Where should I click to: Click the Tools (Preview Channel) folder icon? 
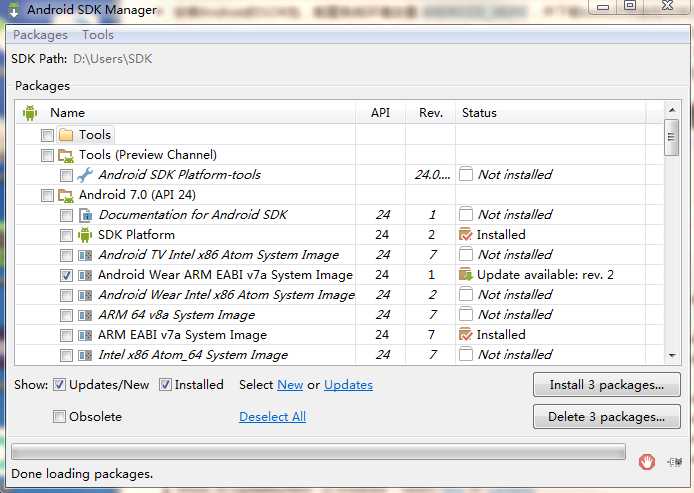coord(66,155)
